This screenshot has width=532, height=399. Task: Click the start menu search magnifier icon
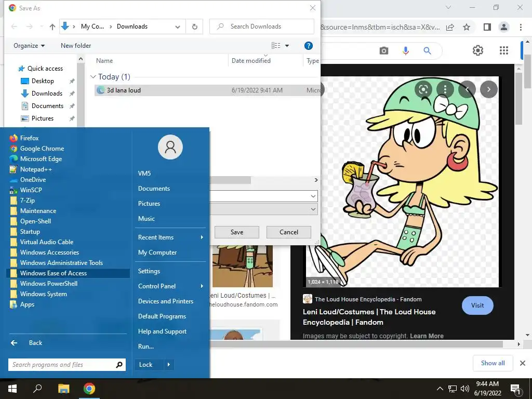(x=119, y=365)
